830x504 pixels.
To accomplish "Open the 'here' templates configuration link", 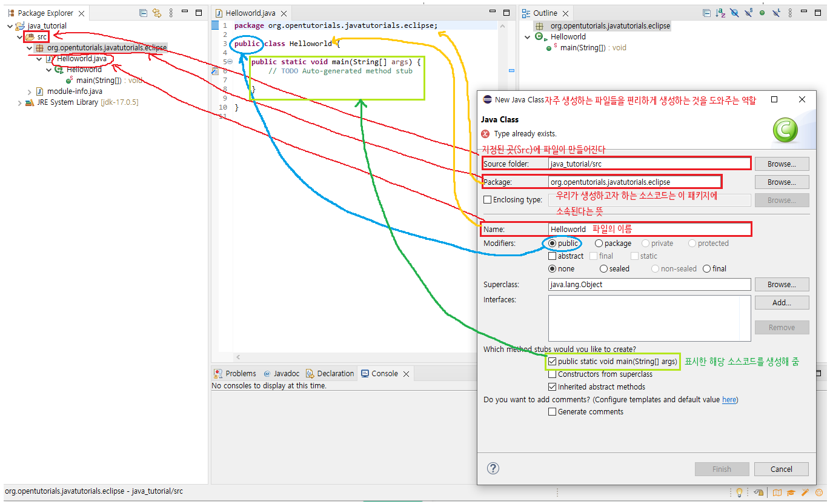I will tap(729, 400).
